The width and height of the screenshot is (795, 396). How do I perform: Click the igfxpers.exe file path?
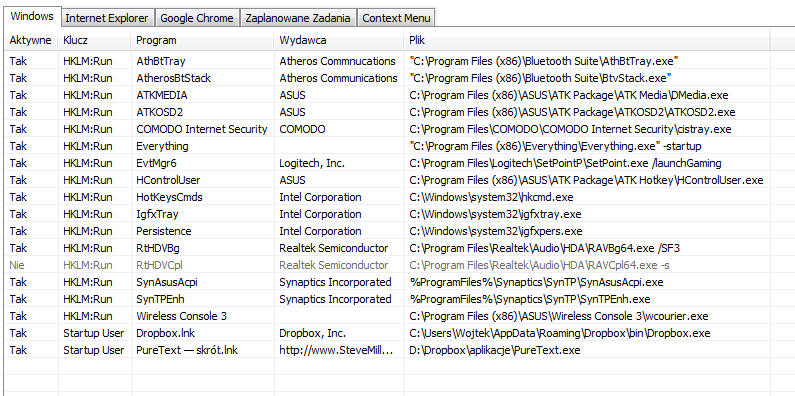(496, 231)
